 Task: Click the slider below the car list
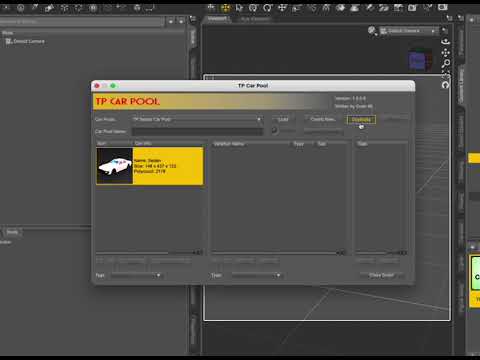point(149,253)
